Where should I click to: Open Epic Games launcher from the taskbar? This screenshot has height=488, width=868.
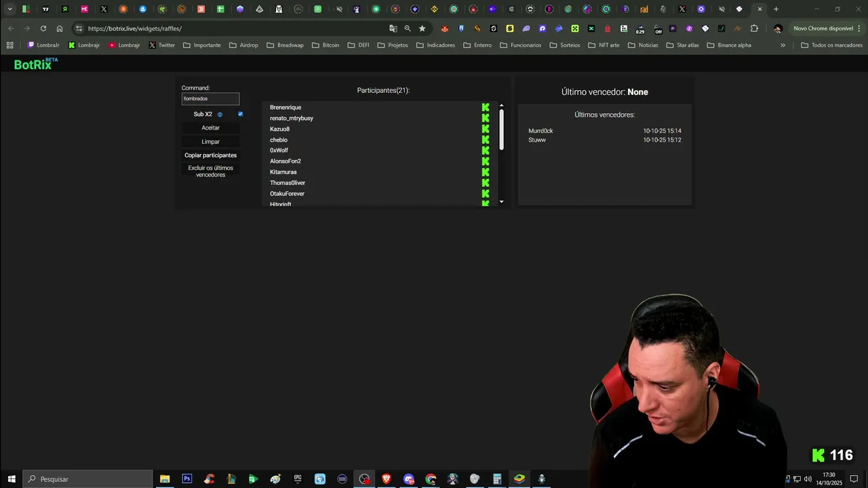pos(298,479)
